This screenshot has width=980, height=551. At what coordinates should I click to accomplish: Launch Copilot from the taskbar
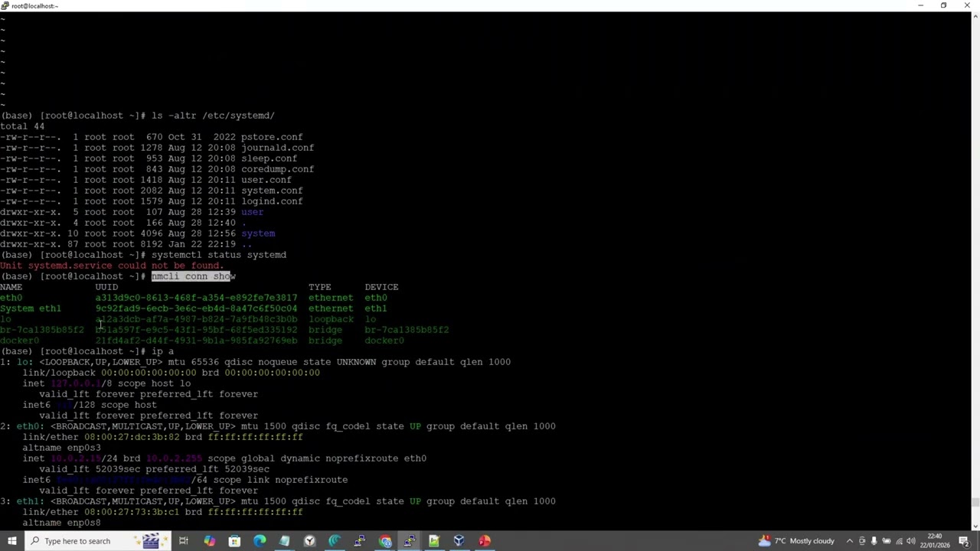point(209,541)
